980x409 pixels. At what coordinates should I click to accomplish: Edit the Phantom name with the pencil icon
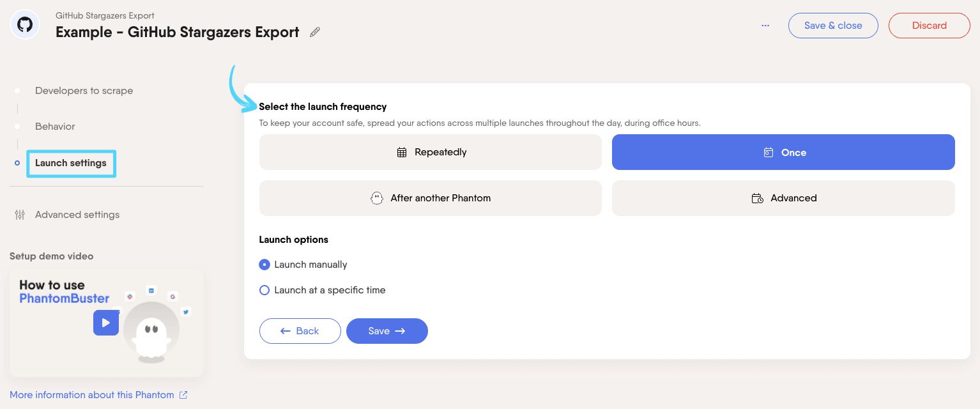tap(314, 31)
